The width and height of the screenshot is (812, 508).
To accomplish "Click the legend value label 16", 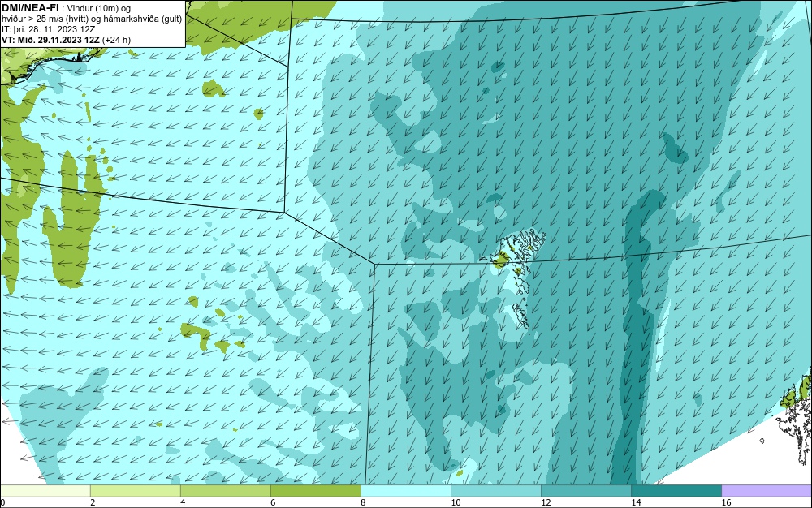I will 726,502.
